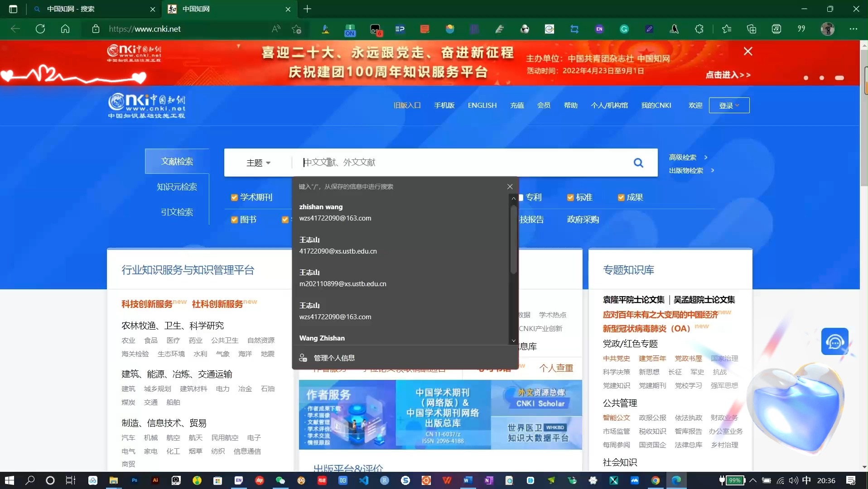Screen dimensions: 868x489
Task: Click 管理个人信息 in the autofill popup
Action: tap(333, 358)
